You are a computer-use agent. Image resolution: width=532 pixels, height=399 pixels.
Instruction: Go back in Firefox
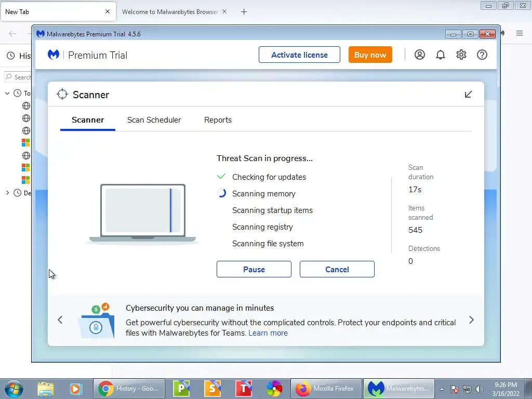point(12,33)
